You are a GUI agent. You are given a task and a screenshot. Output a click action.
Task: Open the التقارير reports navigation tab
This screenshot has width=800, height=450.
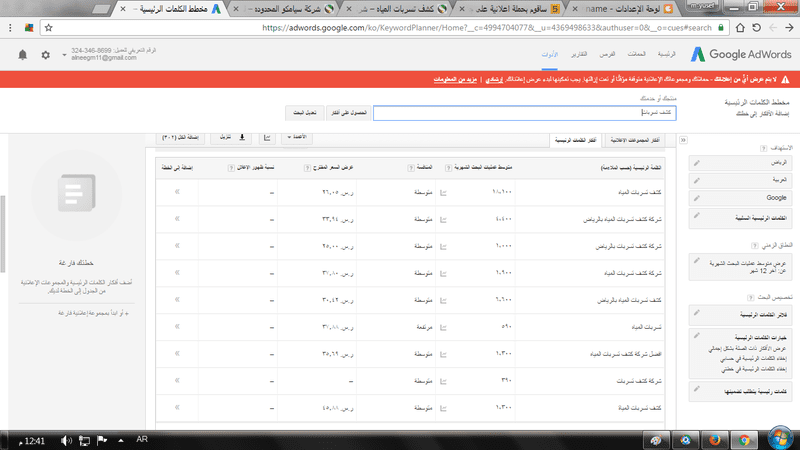coord(579,54)
